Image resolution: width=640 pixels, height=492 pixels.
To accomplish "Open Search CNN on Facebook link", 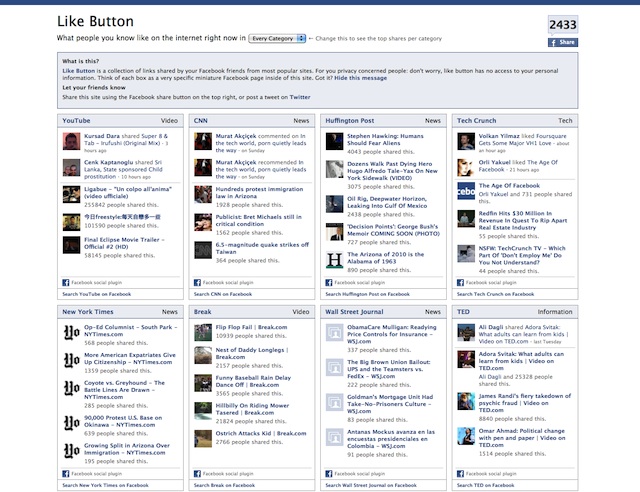I will pos(223,294).
